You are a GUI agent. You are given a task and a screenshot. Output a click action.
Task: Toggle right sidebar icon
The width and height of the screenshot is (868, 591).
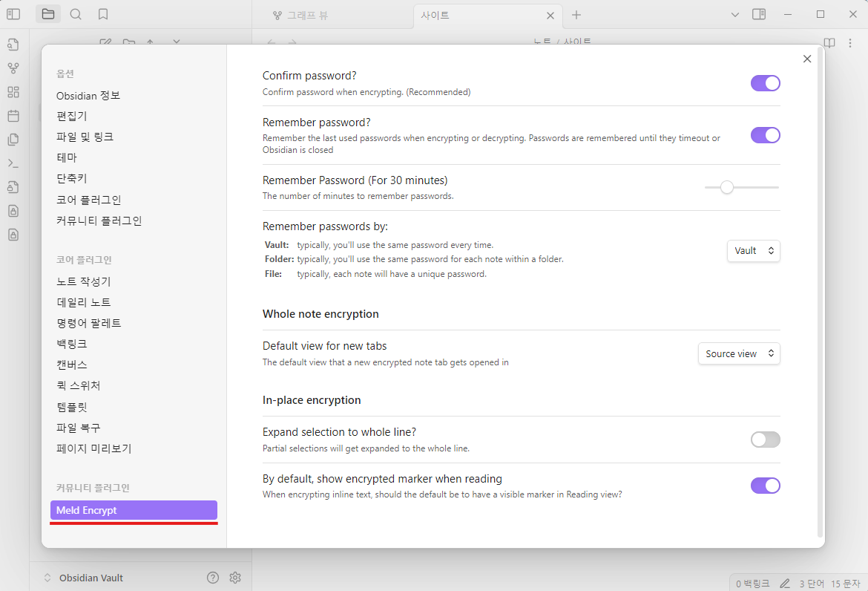pos(759,14)
